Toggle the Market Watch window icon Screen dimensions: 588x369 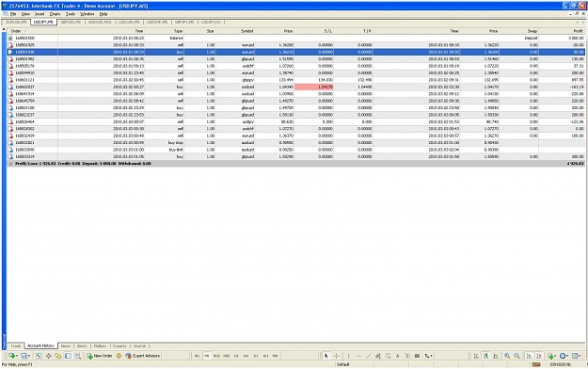click(39, 356)
